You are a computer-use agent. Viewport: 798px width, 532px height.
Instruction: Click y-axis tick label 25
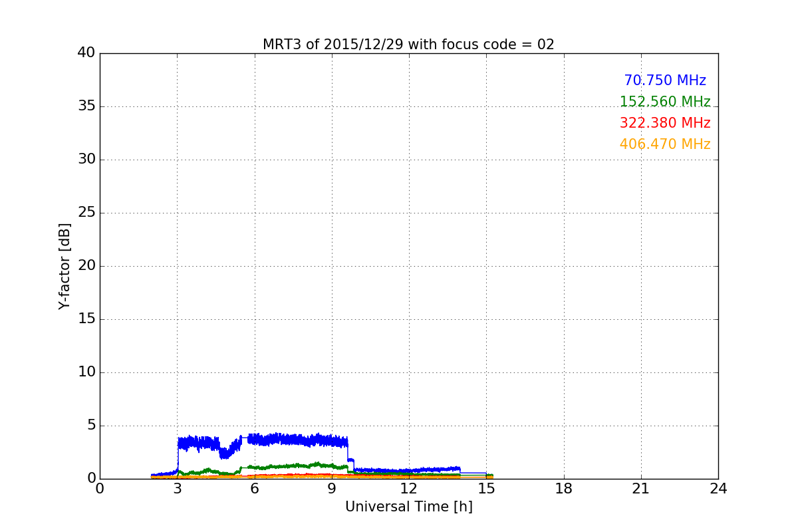[x=86, y=213]
